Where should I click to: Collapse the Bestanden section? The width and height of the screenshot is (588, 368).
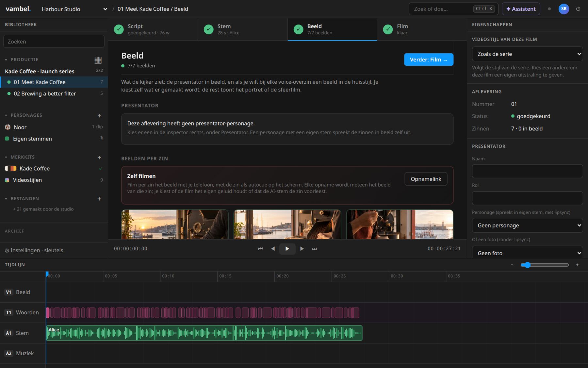(x=6, y=199)
